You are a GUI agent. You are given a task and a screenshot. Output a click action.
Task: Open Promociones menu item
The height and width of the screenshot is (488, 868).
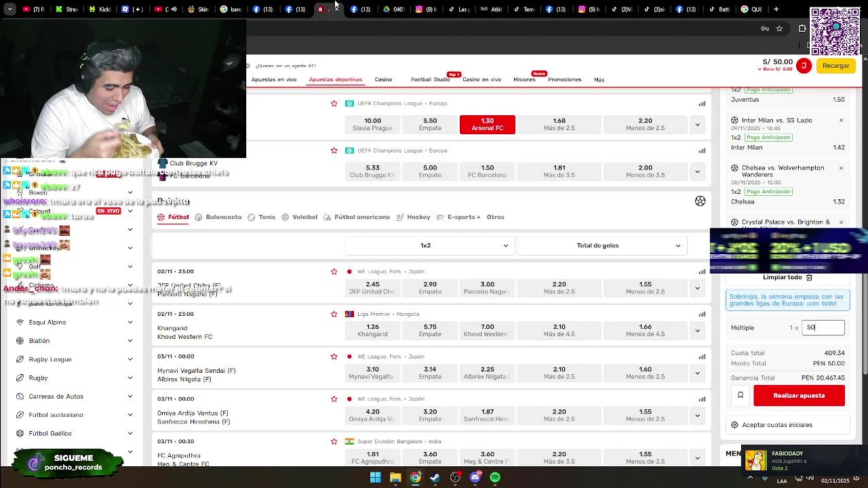pyautogui.click(x=565, y=79)
